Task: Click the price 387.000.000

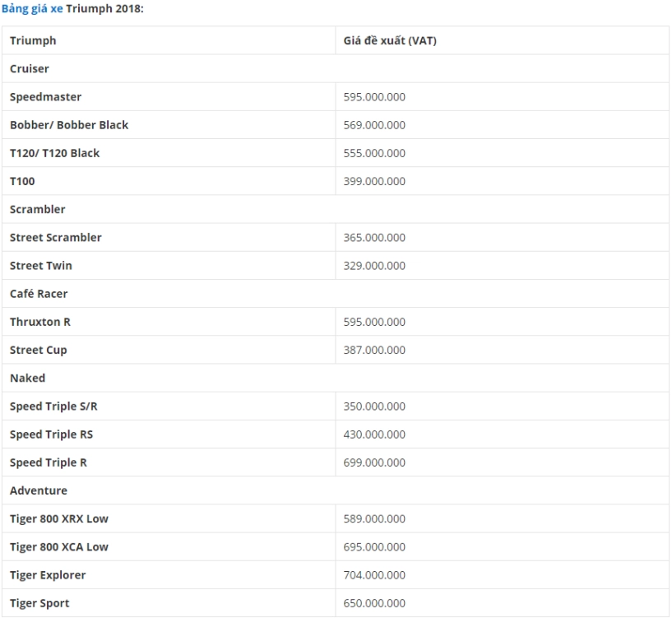Action: 374,350
